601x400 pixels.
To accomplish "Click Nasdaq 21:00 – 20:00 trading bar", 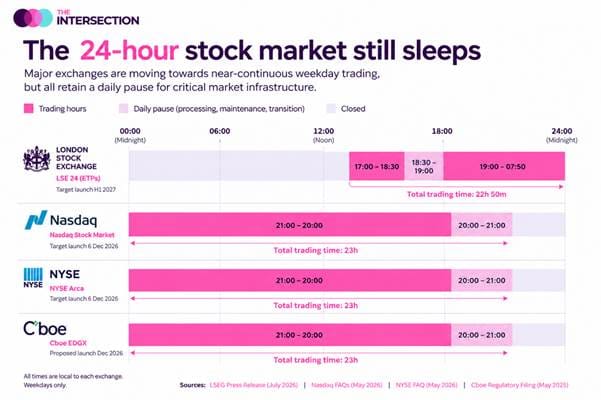I will click(x=290, y=225).
